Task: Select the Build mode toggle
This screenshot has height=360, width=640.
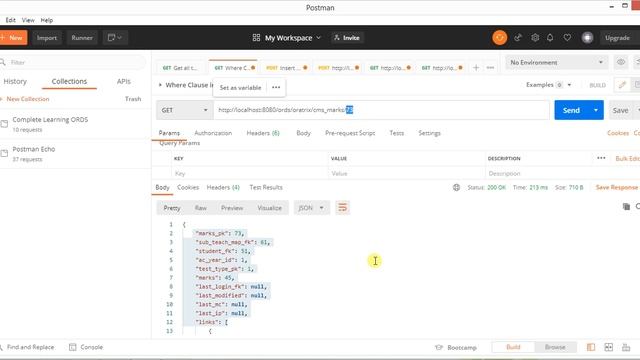Action: point(513,347)
